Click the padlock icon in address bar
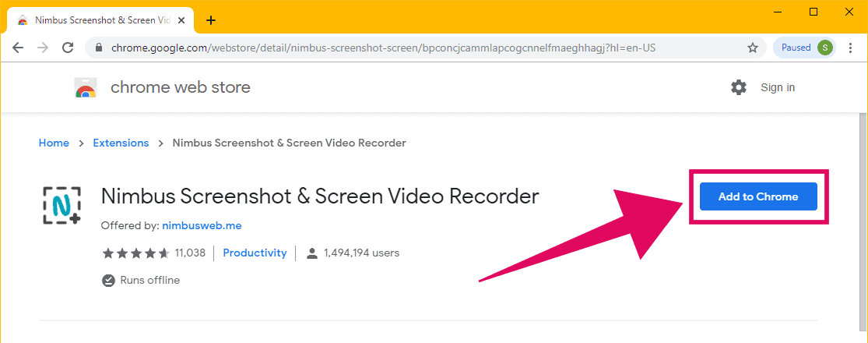This screenshot has width=868, height=343. (100, 48)
